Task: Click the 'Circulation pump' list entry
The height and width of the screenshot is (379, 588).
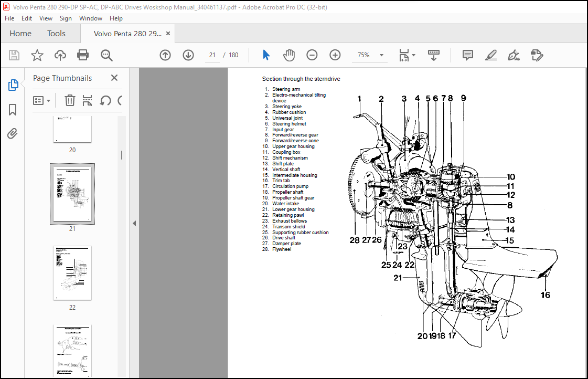Action: tap(290, 186)
